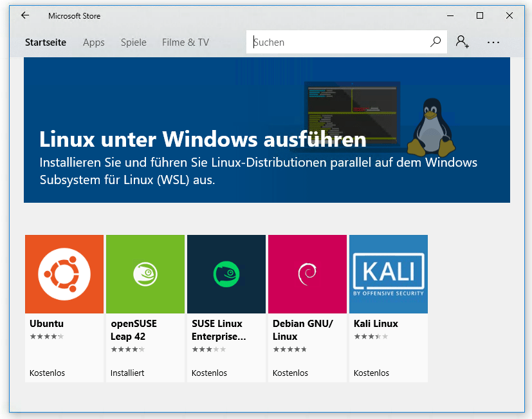The image size is (532, 419).
Task: Open the Kali Linux logo tile
Action: [x=389, y=274]
